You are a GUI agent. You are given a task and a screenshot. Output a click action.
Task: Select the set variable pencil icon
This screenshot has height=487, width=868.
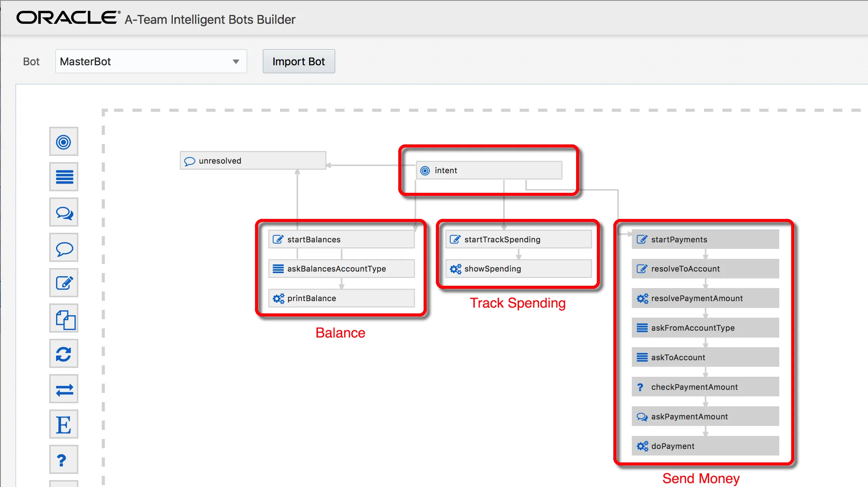click(x=64, y=283)
